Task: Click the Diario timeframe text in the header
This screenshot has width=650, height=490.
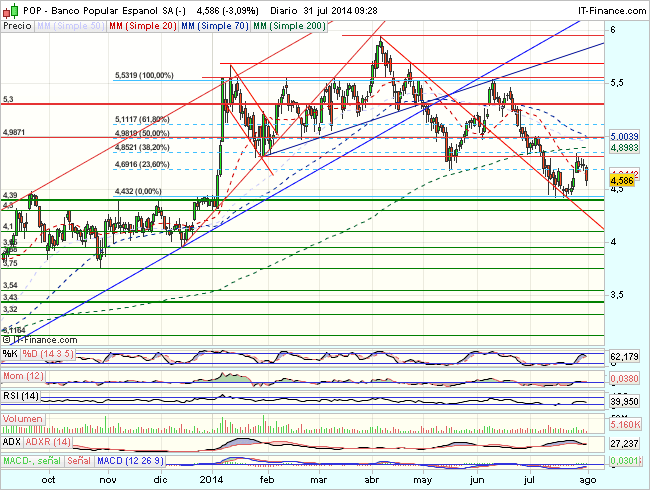Action: click(x=283, y=11)
